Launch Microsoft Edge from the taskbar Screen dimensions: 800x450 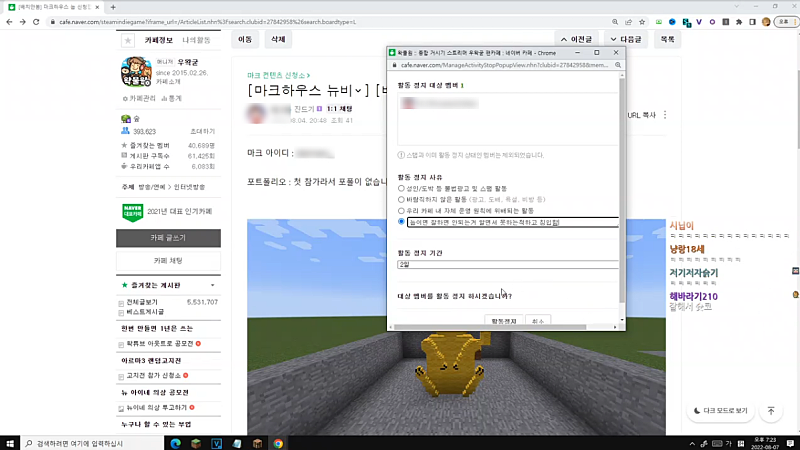click(176, 443)
